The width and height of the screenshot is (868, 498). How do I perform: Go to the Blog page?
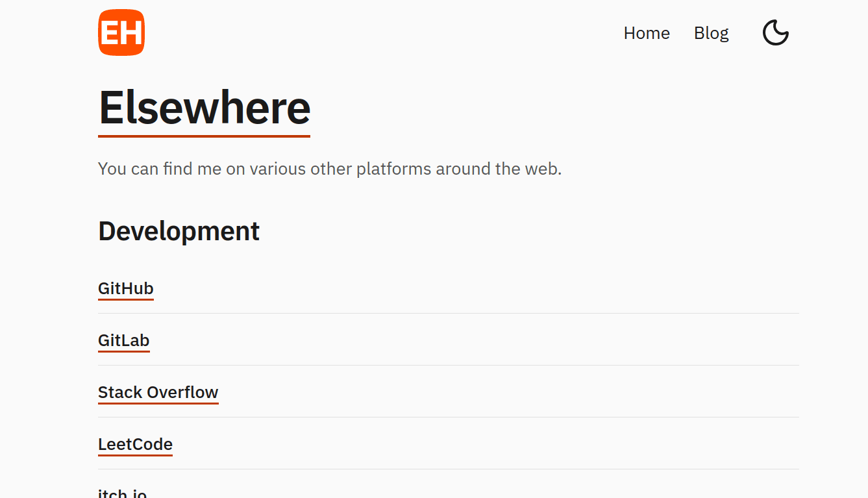click(x=711, y=33)
